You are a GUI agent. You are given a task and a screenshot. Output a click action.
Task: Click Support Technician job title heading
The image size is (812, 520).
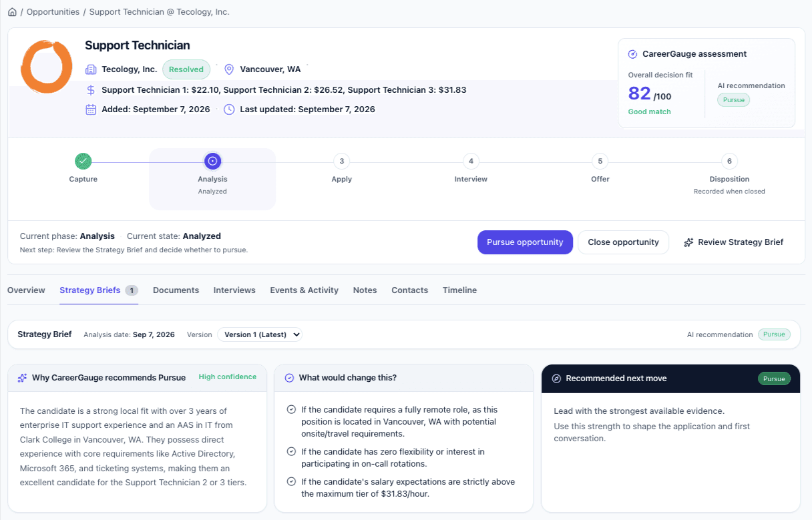tap(138, 45)
